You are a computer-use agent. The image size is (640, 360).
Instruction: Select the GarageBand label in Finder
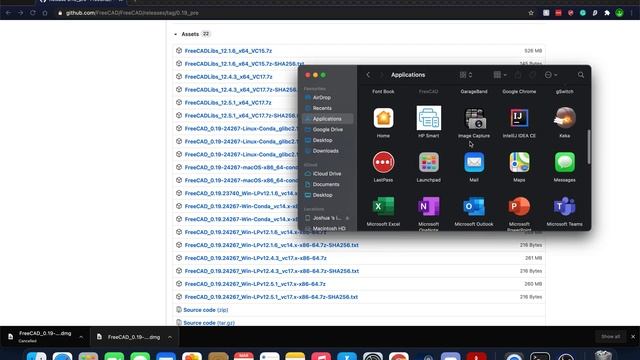(474, 92)
